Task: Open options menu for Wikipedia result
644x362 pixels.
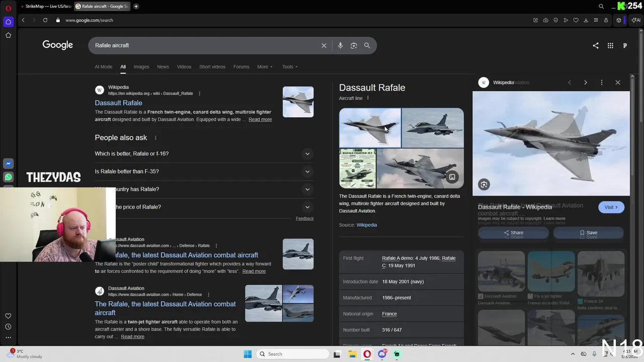Action: pos(199,94)
